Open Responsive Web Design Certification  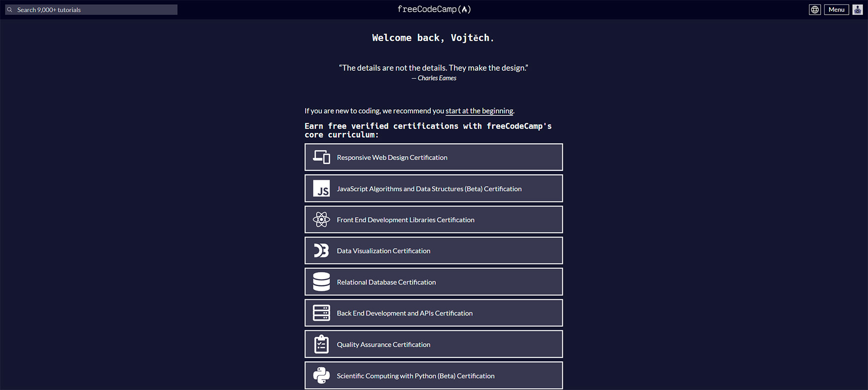434,157
